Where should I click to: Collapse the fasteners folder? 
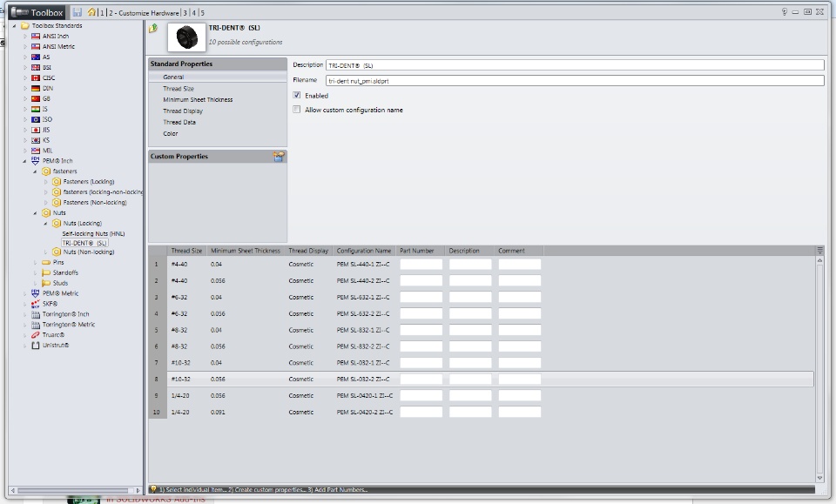35,171
